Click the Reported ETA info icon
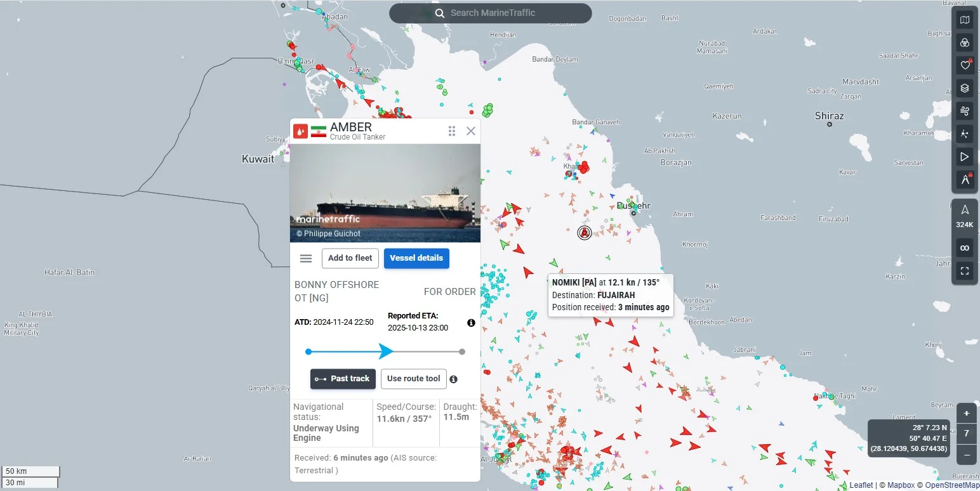980x491 pixels. [471, 323]
